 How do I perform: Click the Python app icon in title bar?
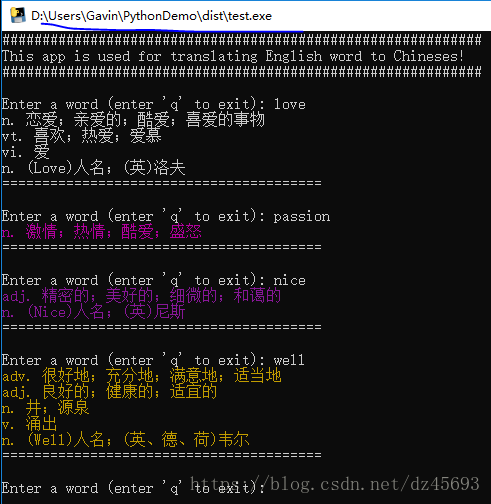click(18, 16)
